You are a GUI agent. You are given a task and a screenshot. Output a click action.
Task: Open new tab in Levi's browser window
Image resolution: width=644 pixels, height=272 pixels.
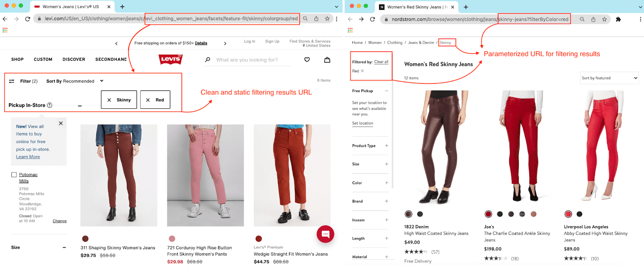[122, 7]
